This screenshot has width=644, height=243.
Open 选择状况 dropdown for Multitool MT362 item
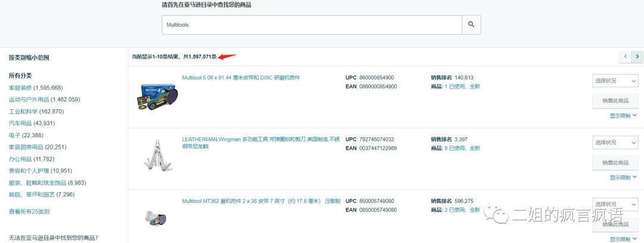pos(615,204)
